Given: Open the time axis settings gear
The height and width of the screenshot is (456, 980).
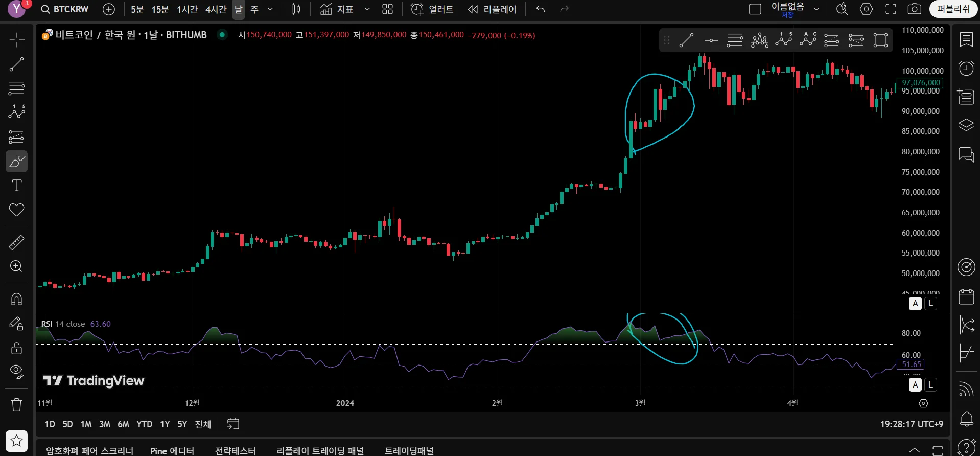Looking at the screenshot, I should 923,403.
